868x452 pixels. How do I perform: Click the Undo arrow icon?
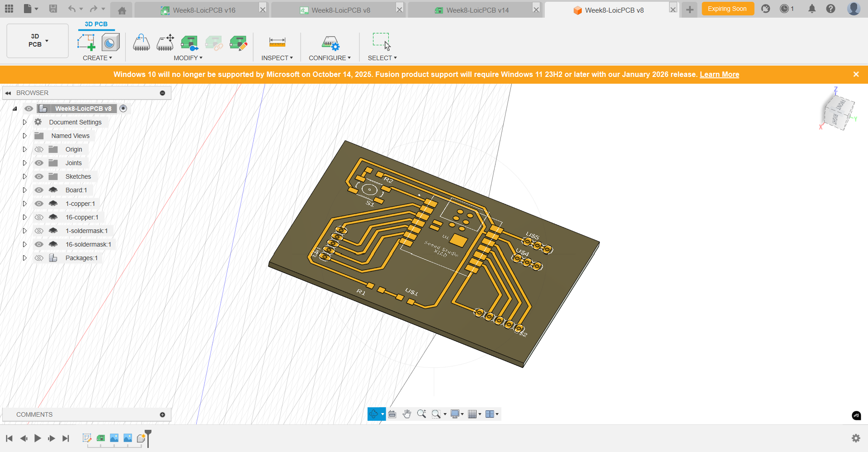coord(72,9)
